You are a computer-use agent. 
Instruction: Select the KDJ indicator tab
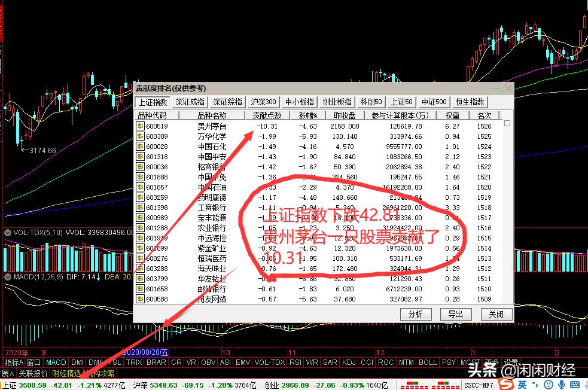349,362
